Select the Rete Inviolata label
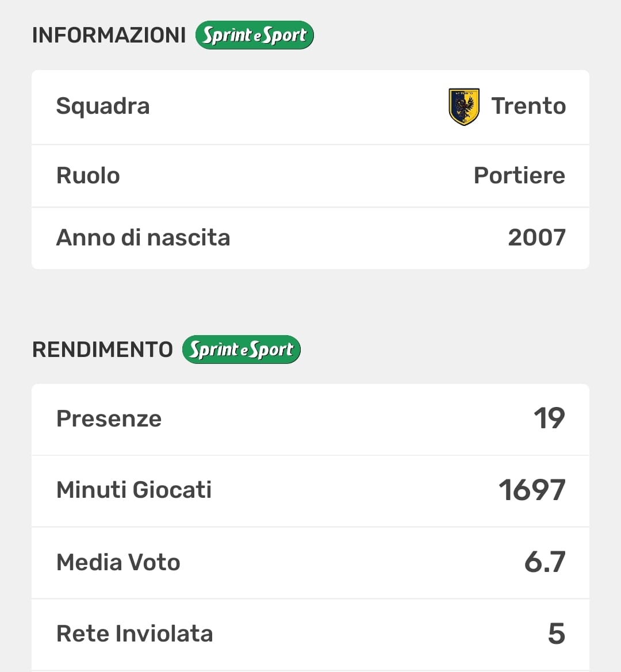This screenshot has height=672, width=621. (135, 633)
